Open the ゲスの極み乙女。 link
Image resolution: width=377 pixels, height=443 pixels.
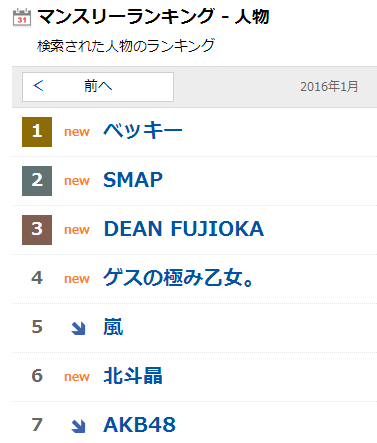pos(179,278)
